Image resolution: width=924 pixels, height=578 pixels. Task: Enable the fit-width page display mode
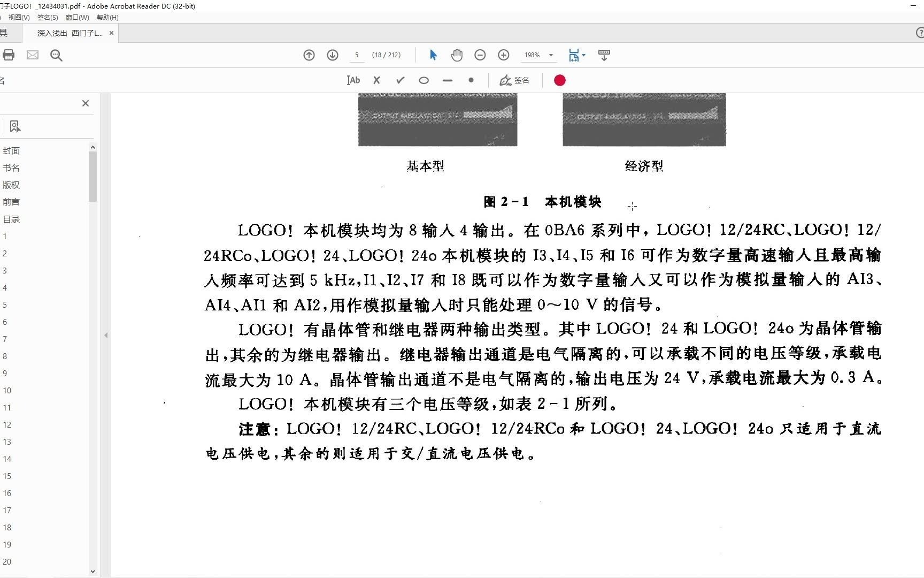(x=574, y=55)
